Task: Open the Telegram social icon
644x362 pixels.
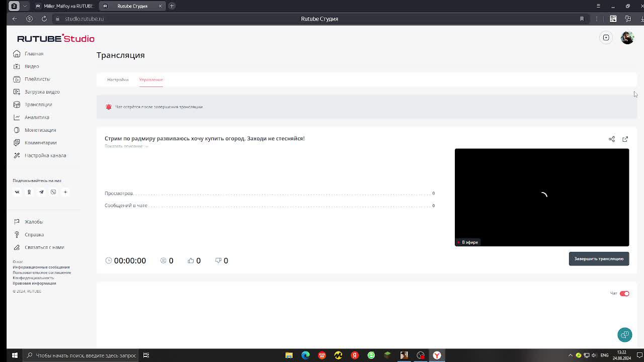Action: [x=41, y=192]
